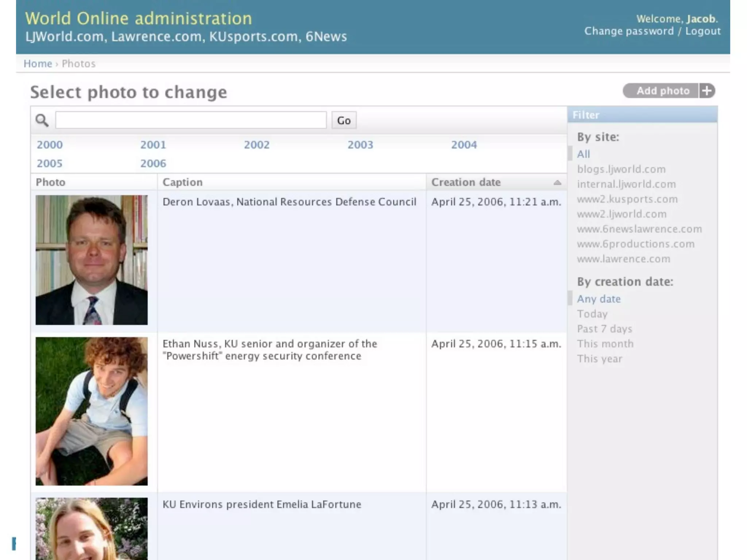Open the Change password link
747x560 pixels.
[x=629, y=31]
